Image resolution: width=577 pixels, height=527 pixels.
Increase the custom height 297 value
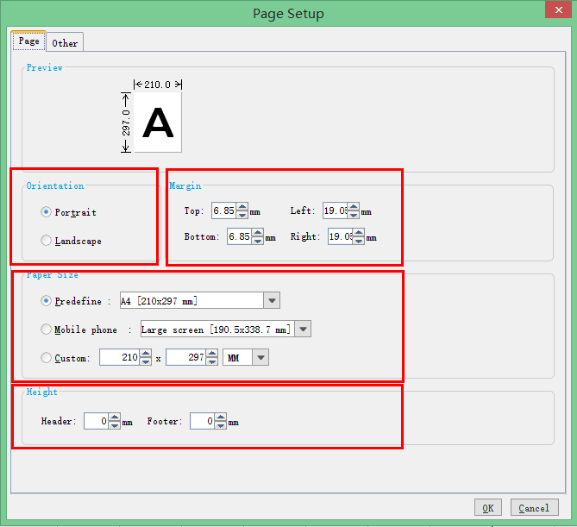click(212, 353)
